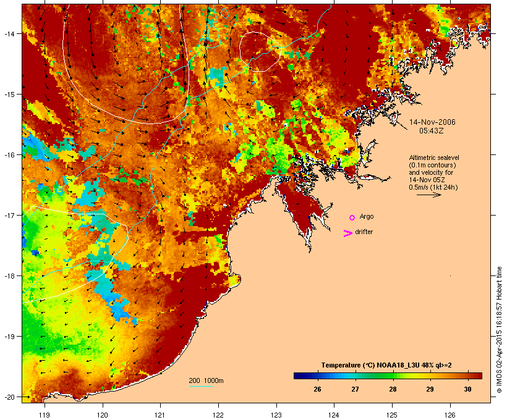507x420 pixels.
Task: Click the magenta drifter arrowhead legend marker
Action: tap(348, 233)
